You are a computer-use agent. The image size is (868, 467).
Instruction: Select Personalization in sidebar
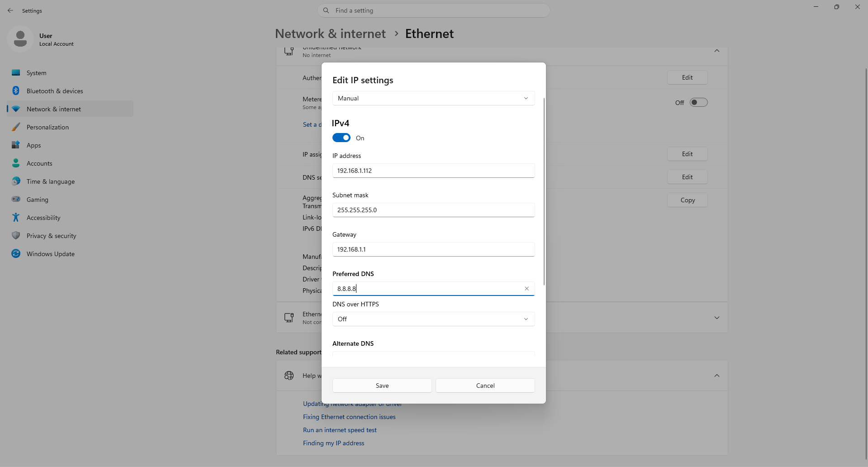70,127
